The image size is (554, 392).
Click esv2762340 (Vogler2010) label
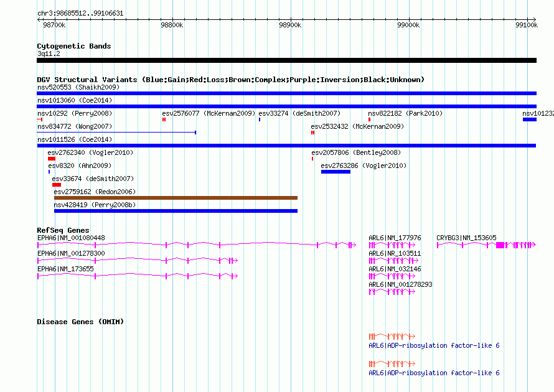[x=90, y=152]
